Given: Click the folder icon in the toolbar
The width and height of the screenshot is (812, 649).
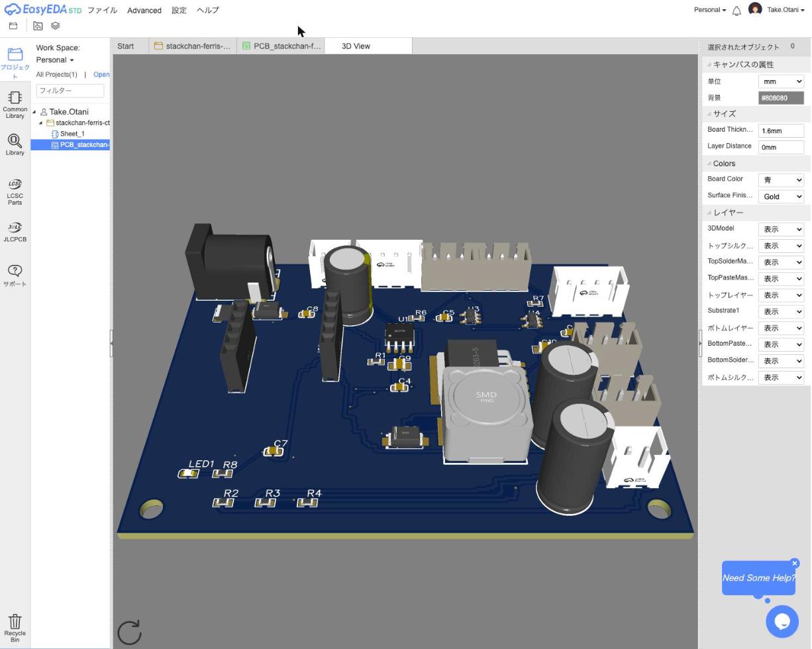Looking at the screenshot, I should point(13,26).
